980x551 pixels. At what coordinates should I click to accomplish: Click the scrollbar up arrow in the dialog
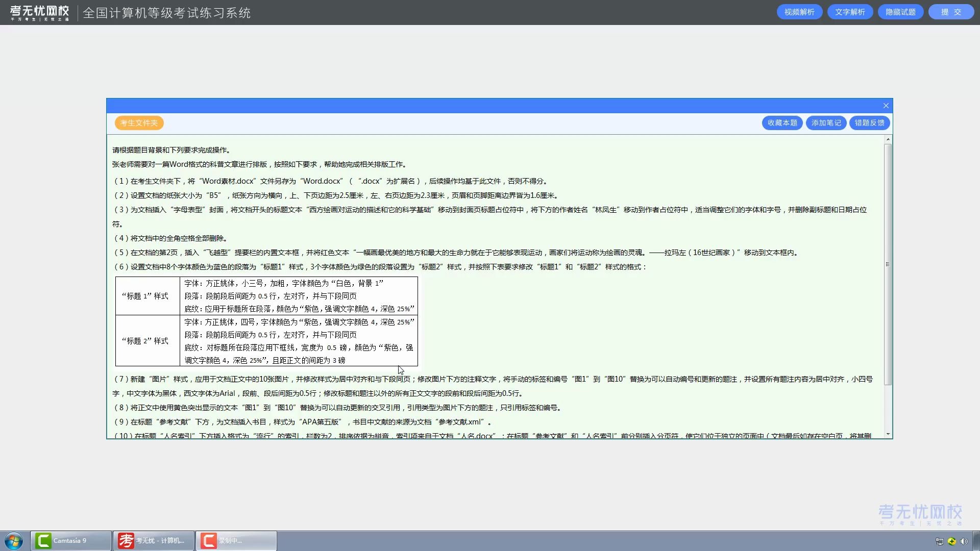pyautogui.click(x=888, y=138)
